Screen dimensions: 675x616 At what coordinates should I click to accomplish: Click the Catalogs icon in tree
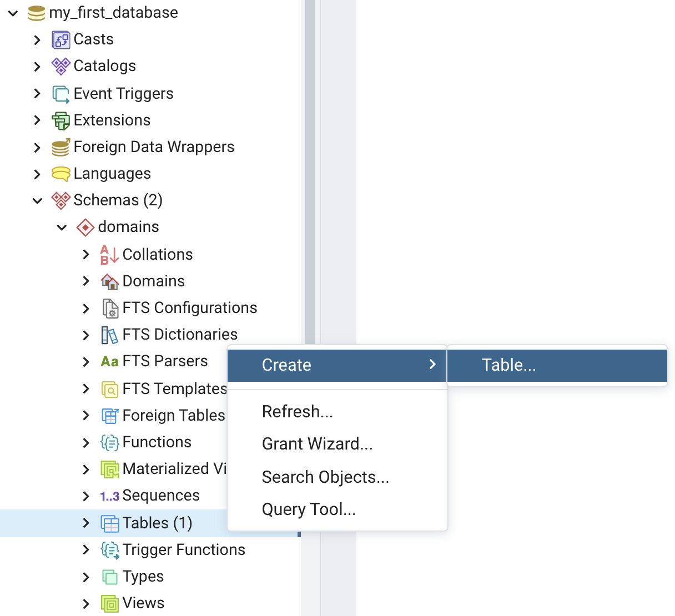click(x=61, y=67)
